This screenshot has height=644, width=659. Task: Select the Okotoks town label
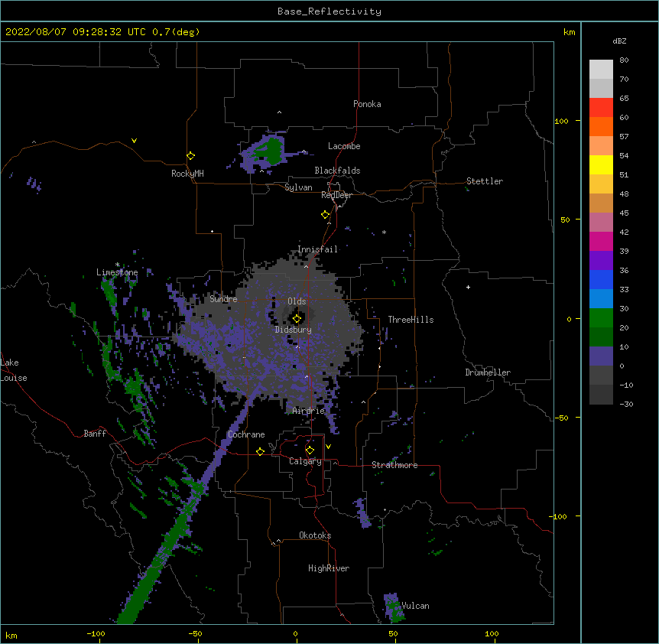point(315,535)
